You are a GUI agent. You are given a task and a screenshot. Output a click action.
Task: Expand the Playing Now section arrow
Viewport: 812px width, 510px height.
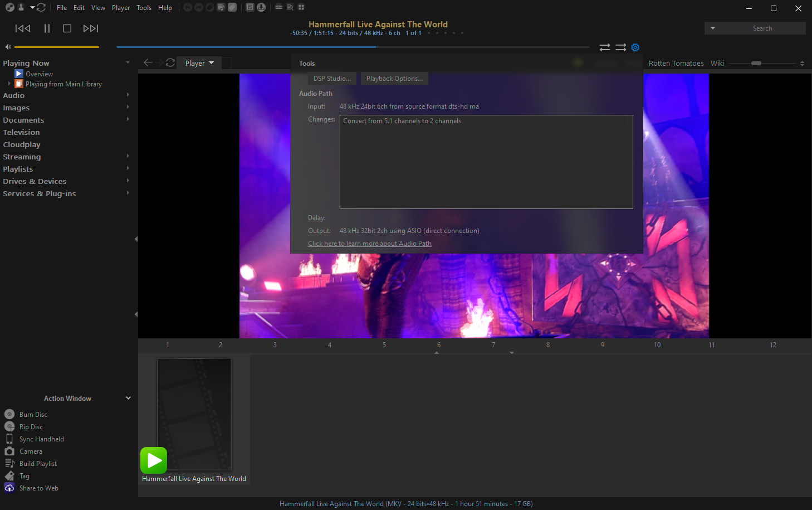128,62
